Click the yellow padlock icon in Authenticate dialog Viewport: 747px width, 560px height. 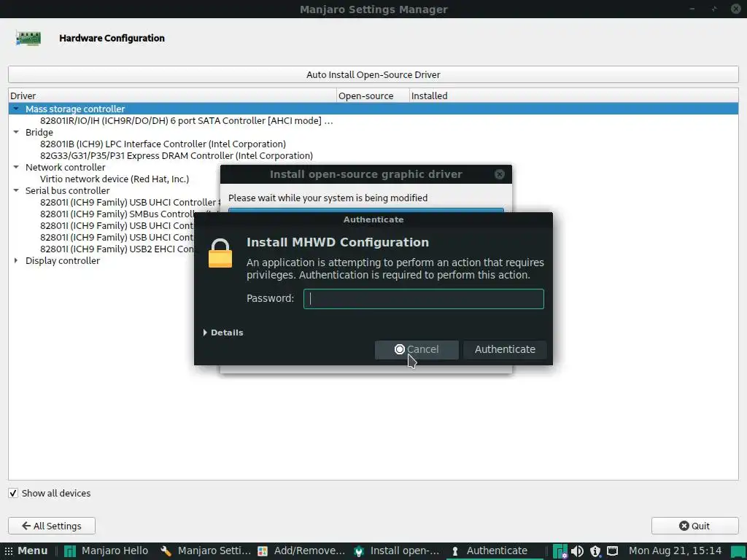[x=220, y=253]
